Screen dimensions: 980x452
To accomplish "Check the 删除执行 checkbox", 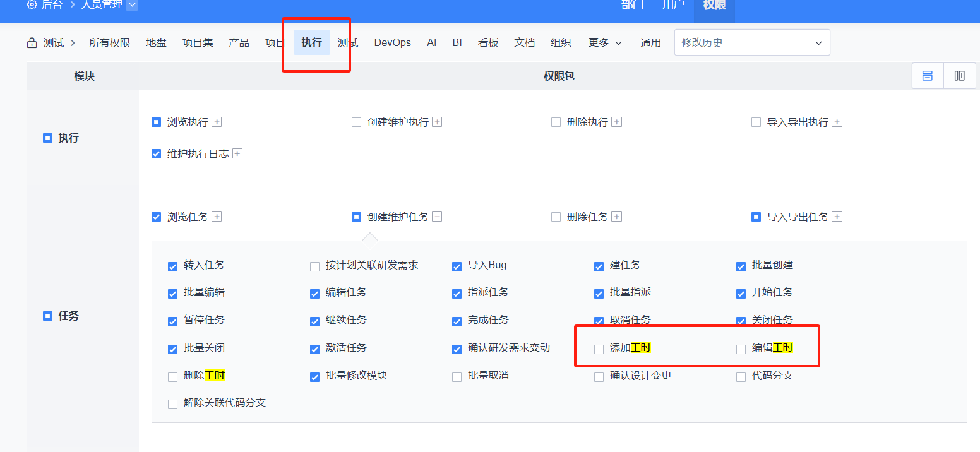I will coord(556,122).
